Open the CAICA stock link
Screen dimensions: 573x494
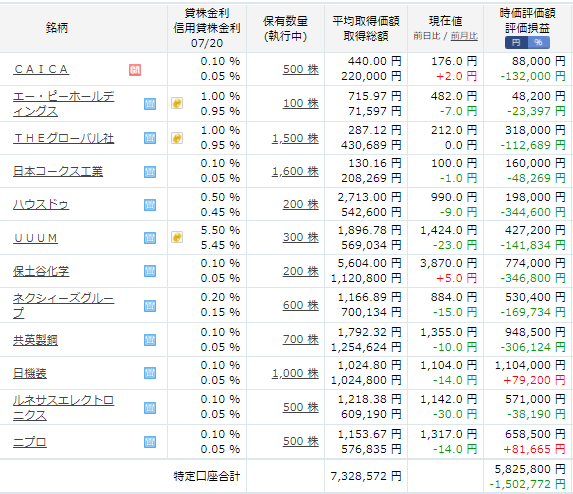pos(41,69)
